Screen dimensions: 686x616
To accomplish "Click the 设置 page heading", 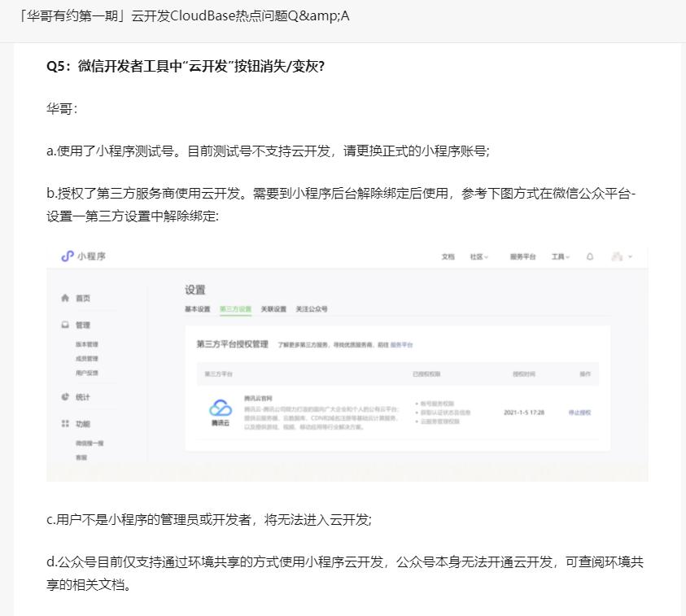I will [195, 290].
